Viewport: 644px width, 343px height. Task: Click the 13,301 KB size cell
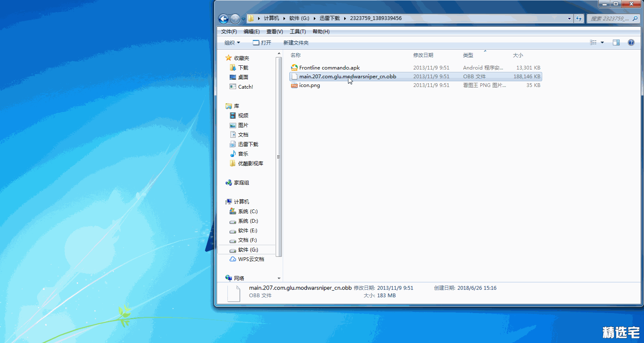(x=528, y=67)
